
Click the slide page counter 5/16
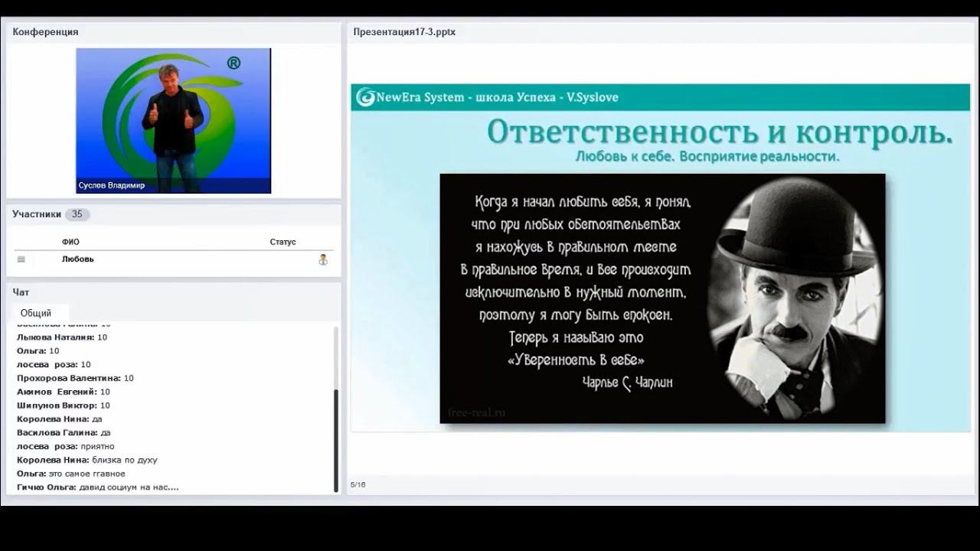358,484
